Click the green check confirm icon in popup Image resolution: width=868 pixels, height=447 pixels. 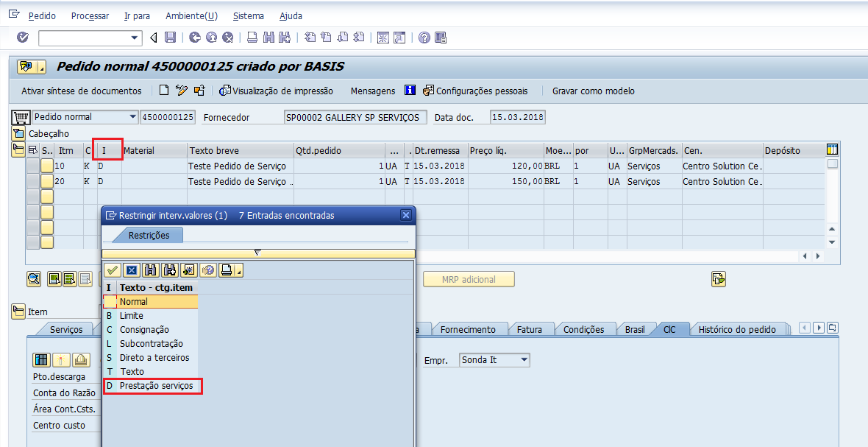click(x=112, y=270)
